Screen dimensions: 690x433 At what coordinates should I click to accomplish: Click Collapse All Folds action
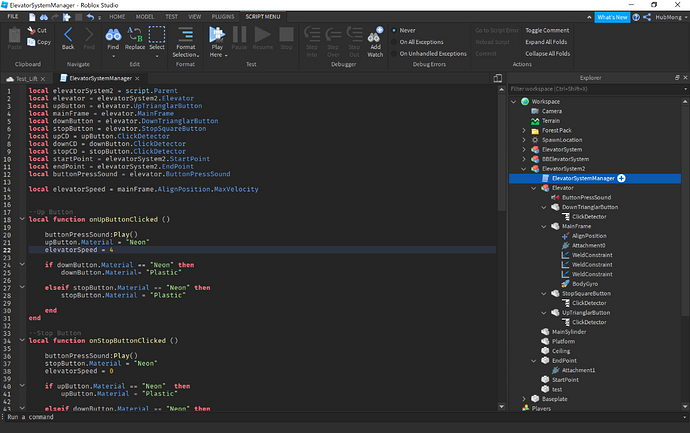547,53
